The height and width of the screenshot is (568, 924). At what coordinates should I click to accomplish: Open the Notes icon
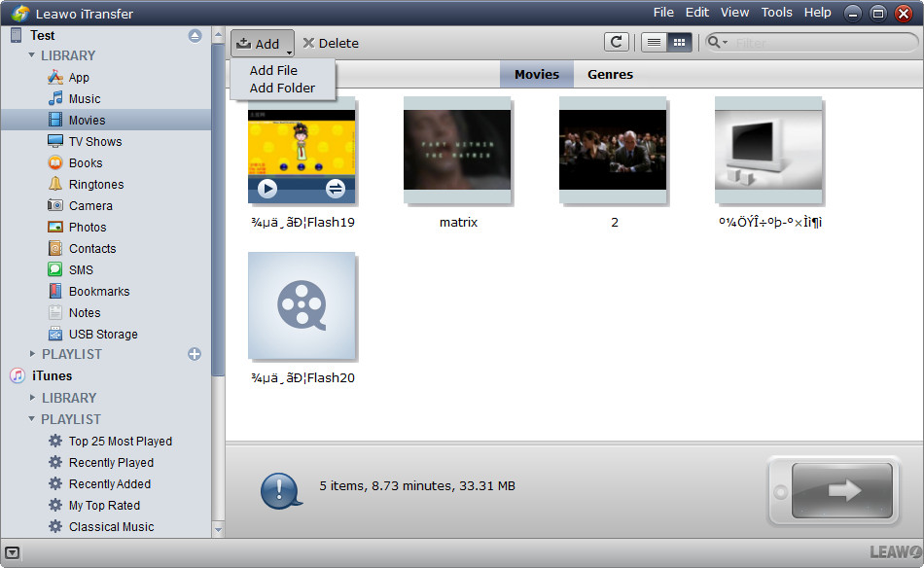click(55, 312)
